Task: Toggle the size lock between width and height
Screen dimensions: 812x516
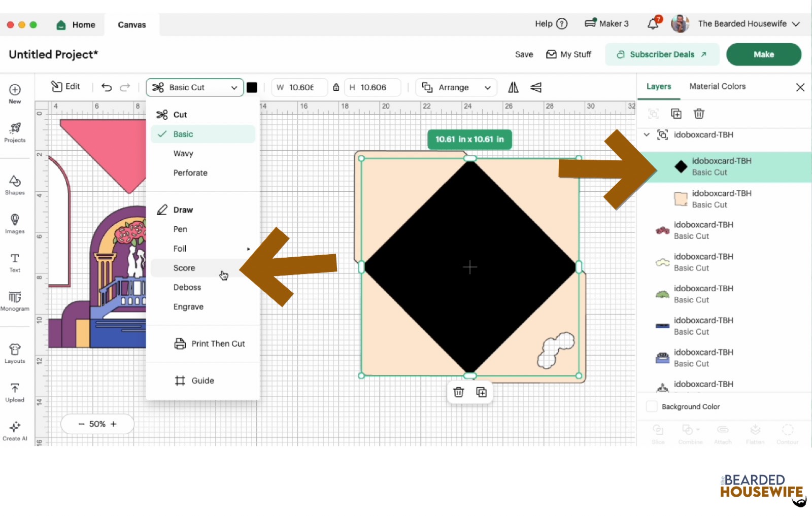Action: click(x=336, y=87)
